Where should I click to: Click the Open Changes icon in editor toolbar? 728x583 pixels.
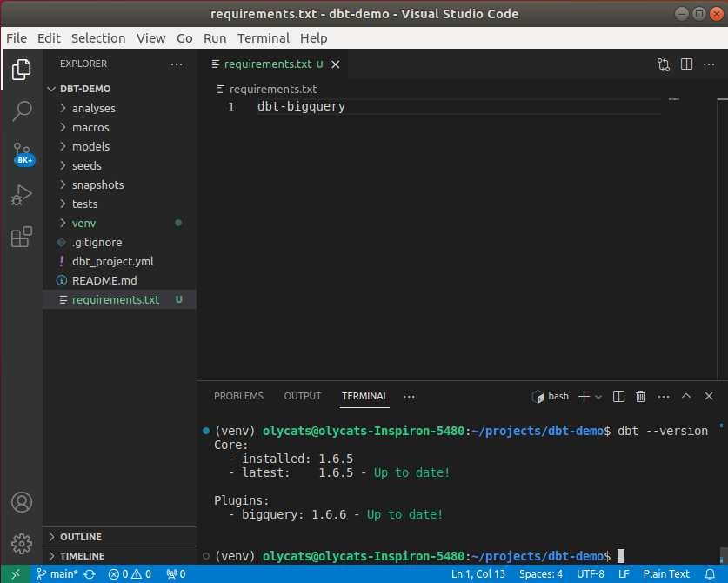[664, 64]
